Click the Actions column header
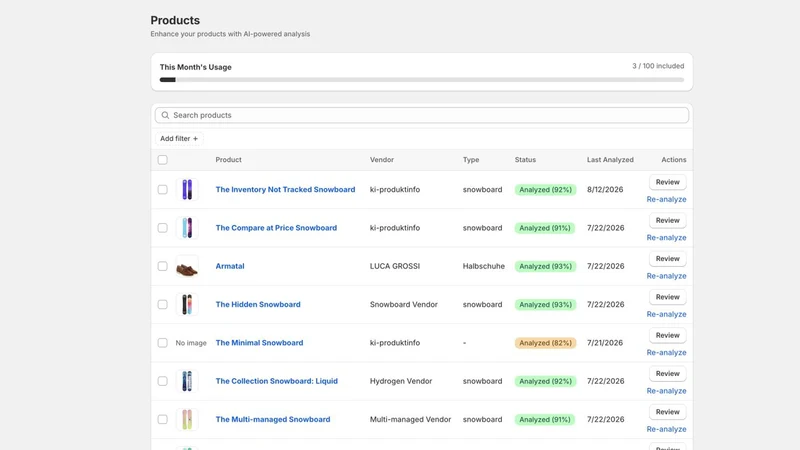Viewport: 800px width, 450px height. click(x=673, y=160)
